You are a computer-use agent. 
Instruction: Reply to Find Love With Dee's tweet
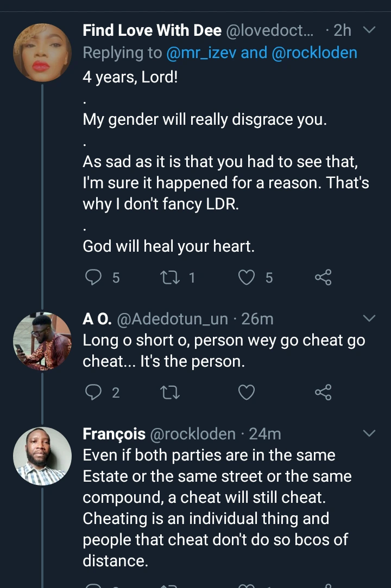tap(94, 278)
